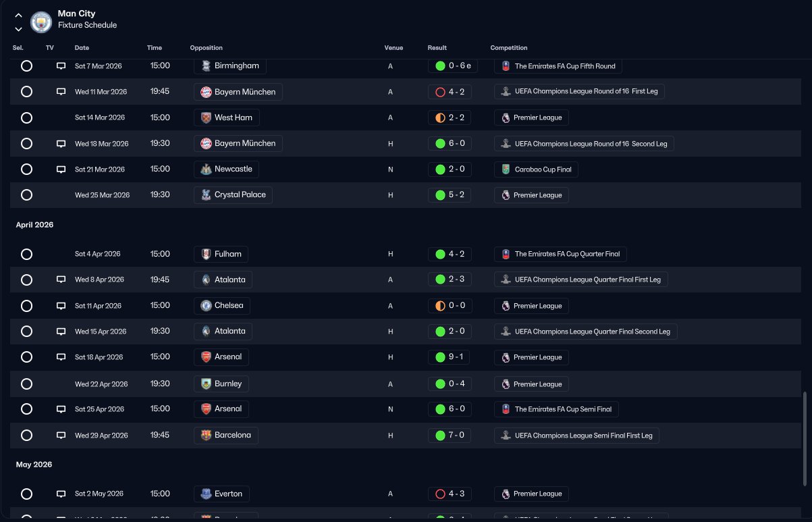This screenshot has height=522, width=812.
Task: Select the Chelsea fixture radio button
Action: (x=26, y=306)
